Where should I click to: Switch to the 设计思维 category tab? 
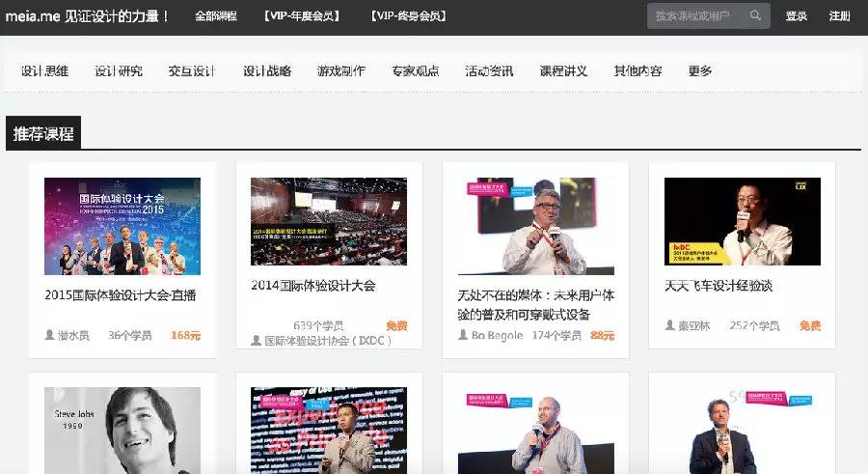(45, 71)
